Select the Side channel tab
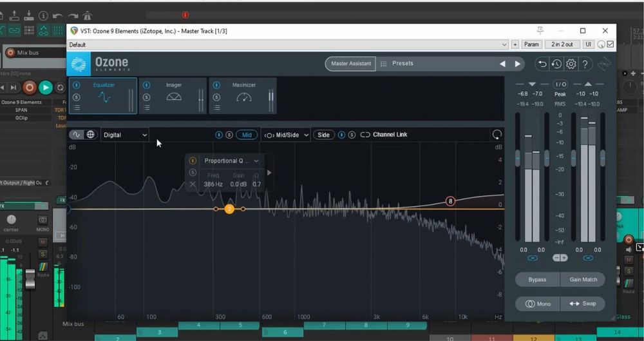Screen dimensions: 644x341 coord(324,135)
